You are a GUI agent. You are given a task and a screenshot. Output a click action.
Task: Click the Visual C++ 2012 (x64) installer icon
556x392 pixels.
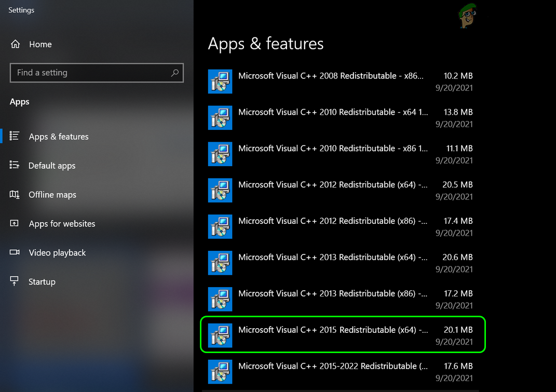click(220, 190)
